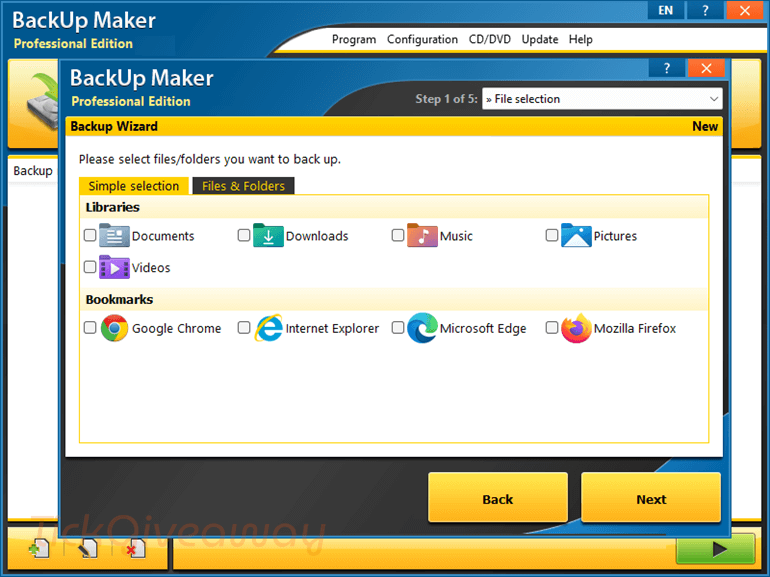This screenshot has width=770, height=577.
Task: Enable the Music checkbox
Action: click(398, 235)
